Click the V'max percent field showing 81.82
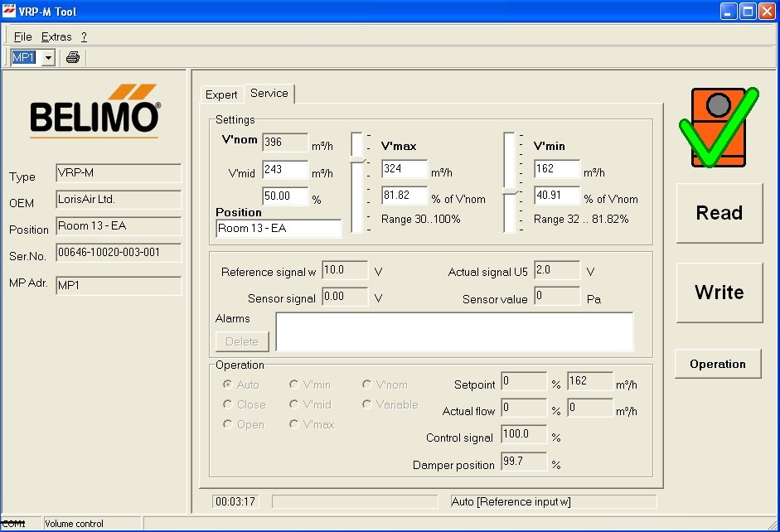780x532 pixels. click(x=405, y=195)
